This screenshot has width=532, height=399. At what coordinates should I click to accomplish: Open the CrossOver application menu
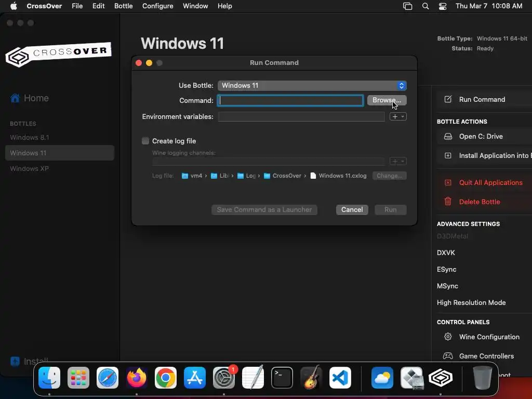pos(44,6)
